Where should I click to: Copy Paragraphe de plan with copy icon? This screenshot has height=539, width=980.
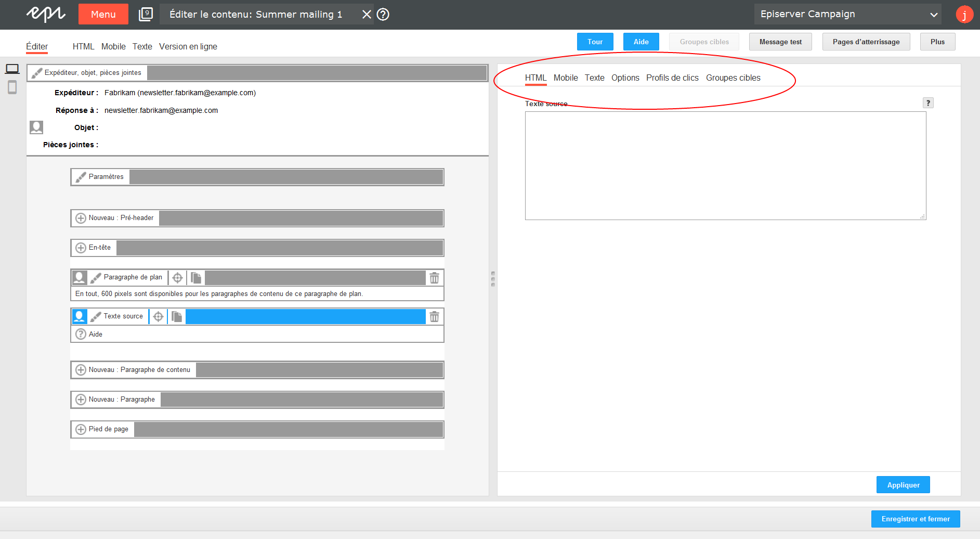coord(196,278)
